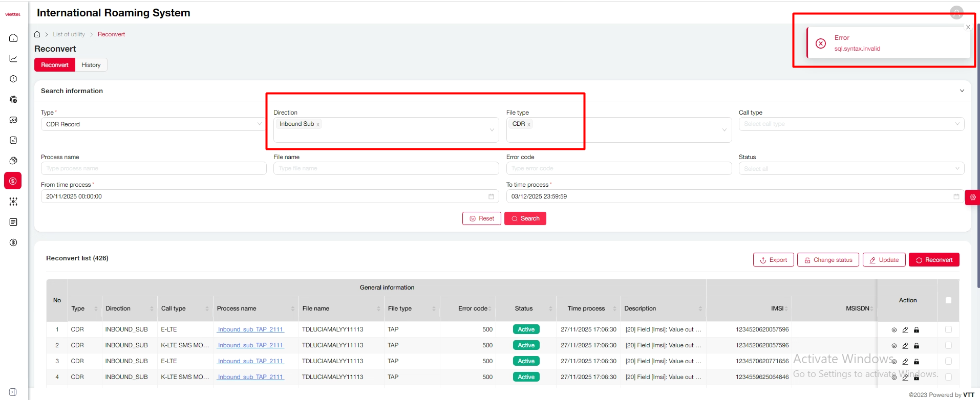Viewport: 980px width, 400px height.
Task: Click the unlock icon in row 1
Action: [x=917, y=330]
